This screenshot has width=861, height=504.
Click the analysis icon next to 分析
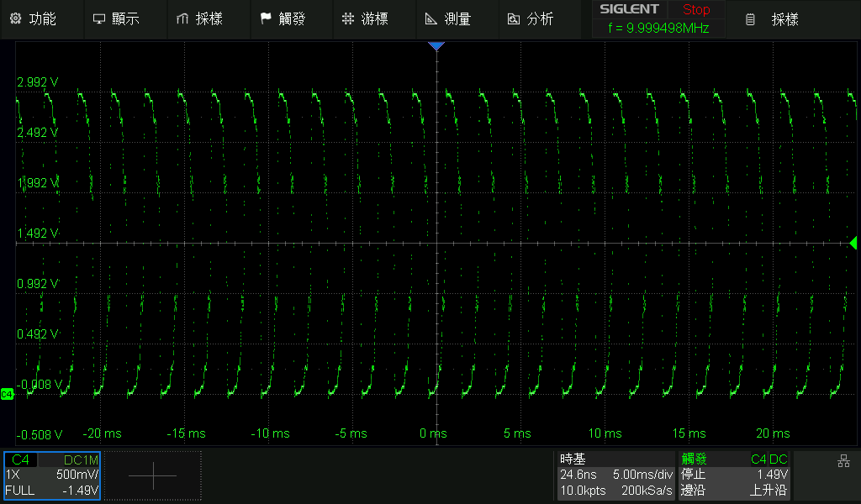coord(514,19)
